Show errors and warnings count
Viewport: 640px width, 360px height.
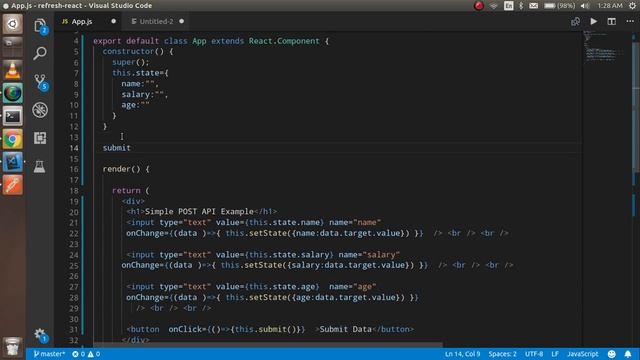[x=86, y=354]
